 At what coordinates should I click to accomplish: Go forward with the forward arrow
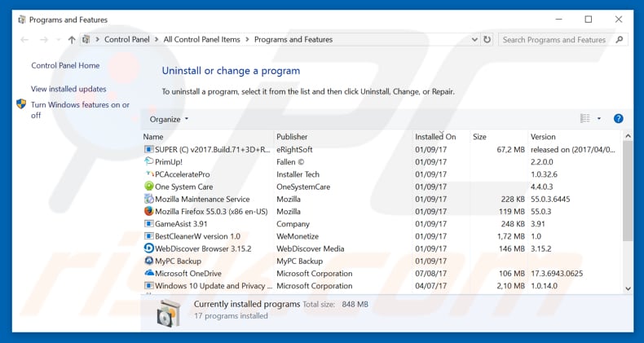(43, 40)
